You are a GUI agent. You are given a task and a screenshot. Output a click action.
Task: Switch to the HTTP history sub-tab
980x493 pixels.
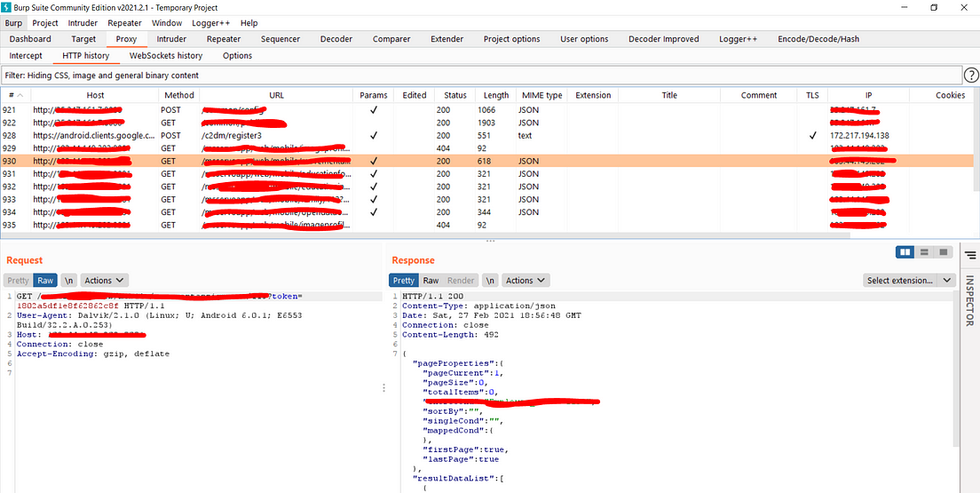(85, 56)
